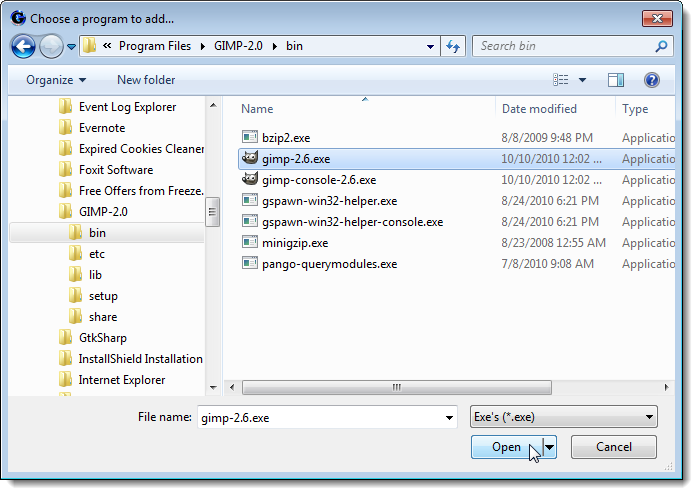Open Foxit Software folder in tree
Screen dimensions: 698x495
point(116,170)
